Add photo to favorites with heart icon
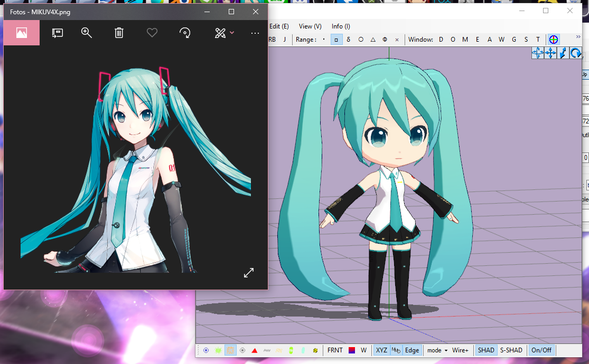The image size is (589, 364). pyautogui.click(x=152, y=33)
